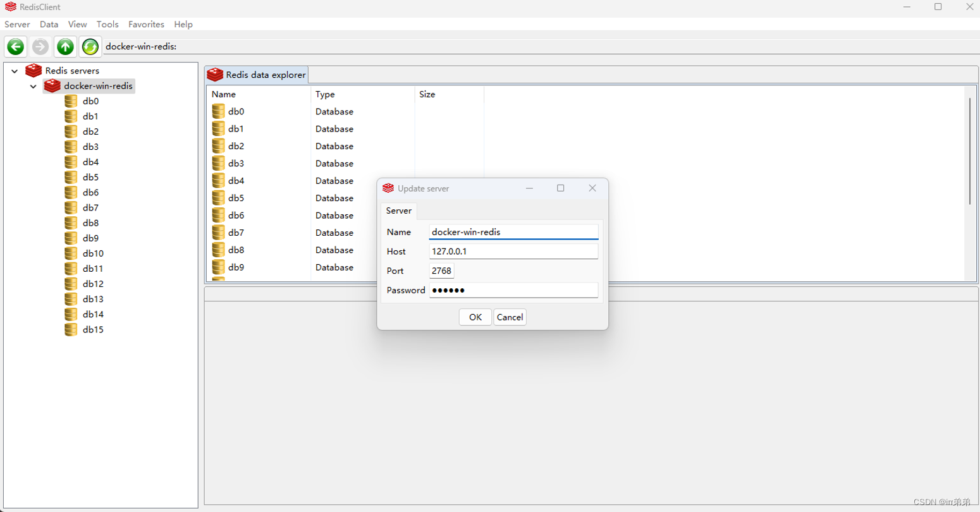Select db5 in the server tree

coord(90,177)
